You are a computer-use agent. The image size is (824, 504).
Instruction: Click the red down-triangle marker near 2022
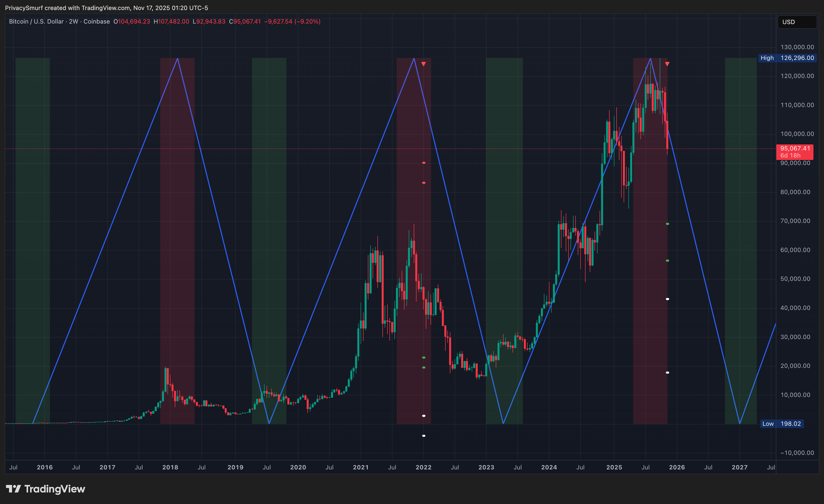423,64
